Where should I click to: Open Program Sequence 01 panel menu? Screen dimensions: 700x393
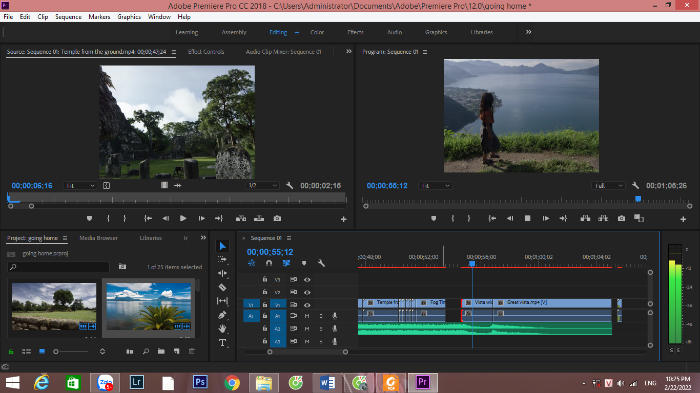click(425, 52)
